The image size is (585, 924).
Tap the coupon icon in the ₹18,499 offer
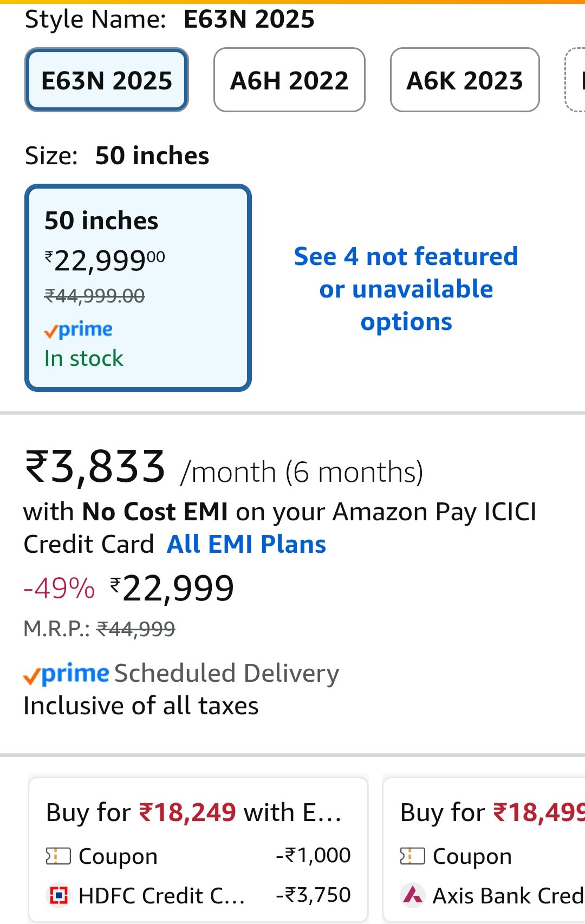(412, 856)
